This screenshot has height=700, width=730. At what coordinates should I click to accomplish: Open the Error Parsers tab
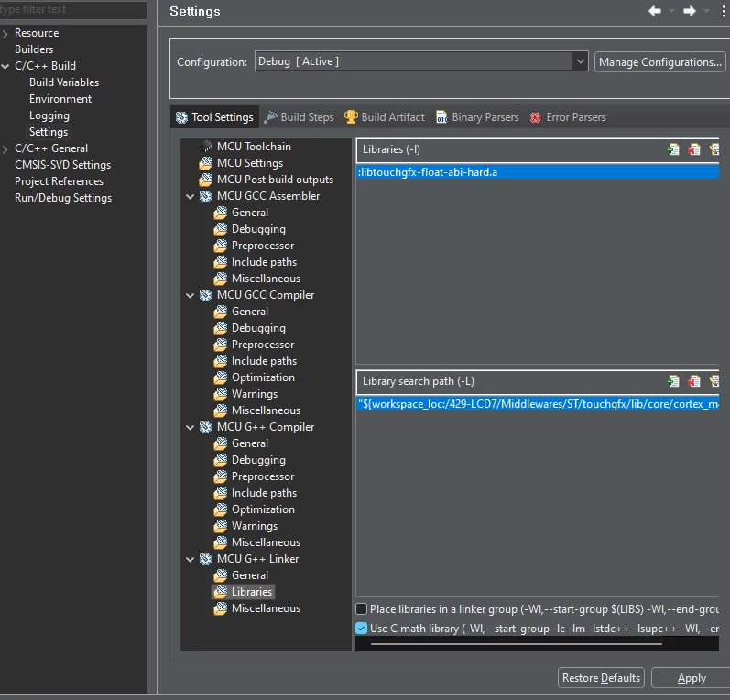pos(568,117)
